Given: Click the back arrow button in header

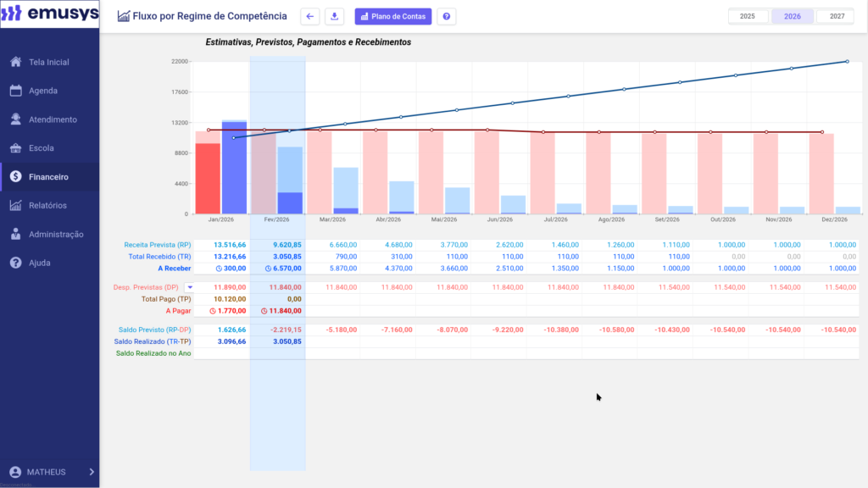Looking at the screenshot, I should (x=310, y=16).
